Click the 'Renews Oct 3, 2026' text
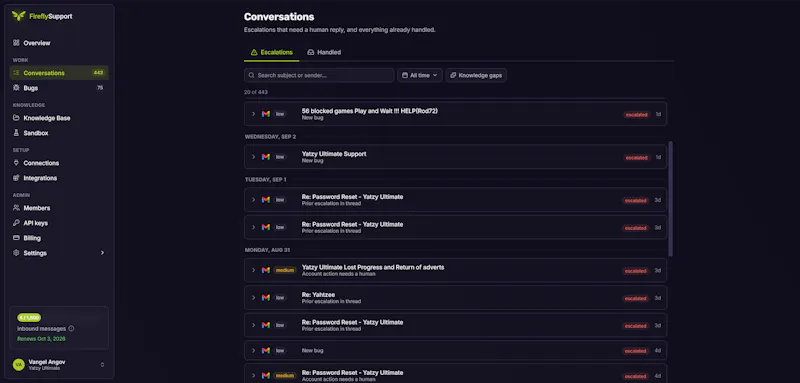Screen dimensions: 800x383 point(41,339)
